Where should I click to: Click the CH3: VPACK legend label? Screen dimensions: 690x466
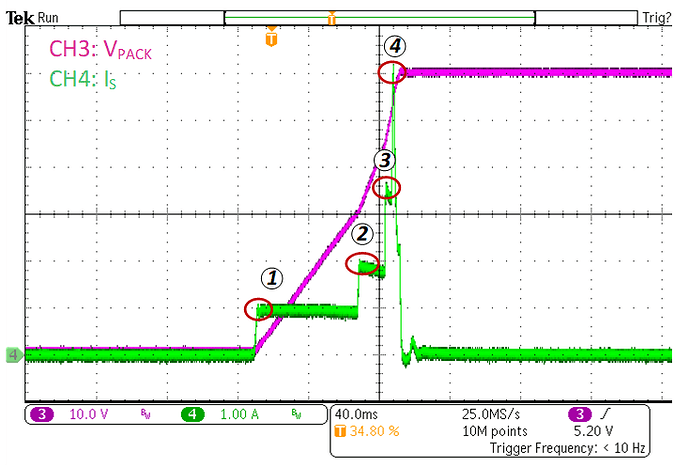100,50
